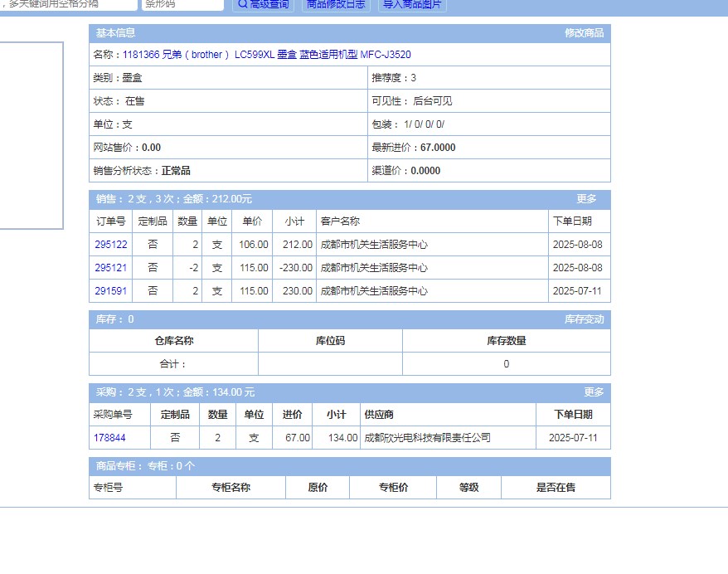Screen dimensions: 728x574
Task: Open the product name link 兄弟 LC599XL 墨盒
Action: click(x=266, y=55)
